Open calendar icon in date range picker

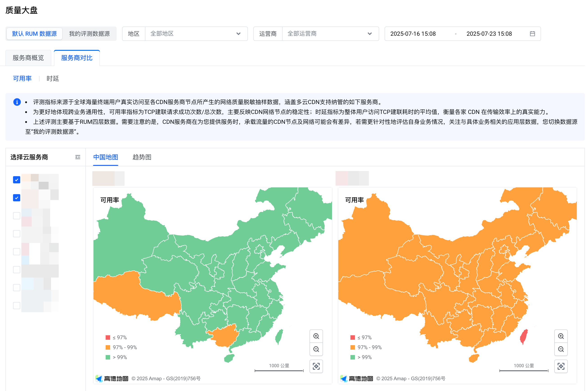[x=532, y=34]
